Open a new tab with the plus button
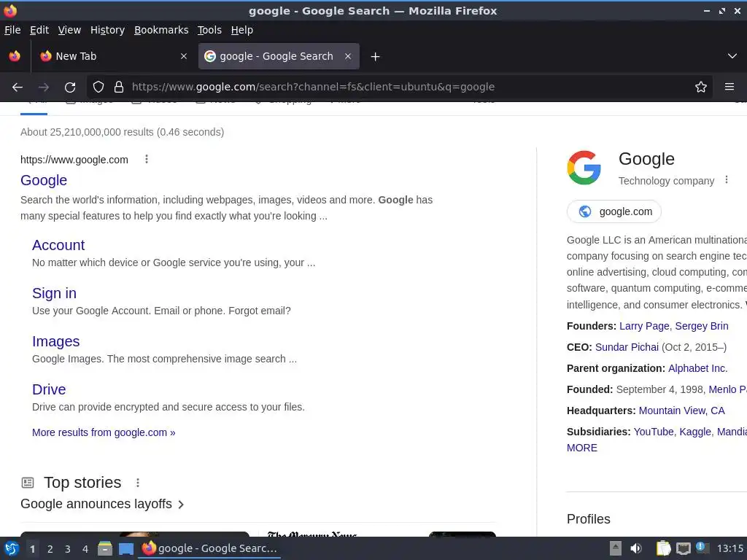Image resolution: width=747 pixels, height=560 pixels. [x=376, y=57]
